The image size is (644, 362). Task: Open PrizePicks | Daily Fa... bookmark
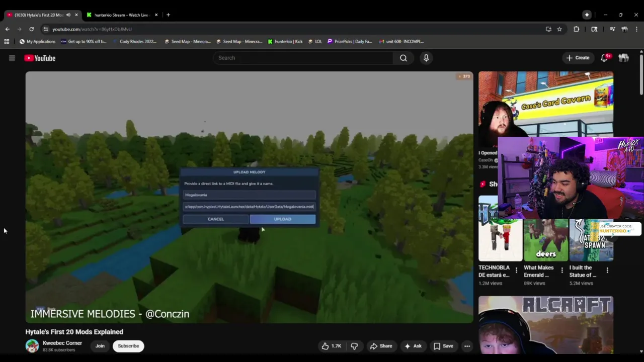350,41
